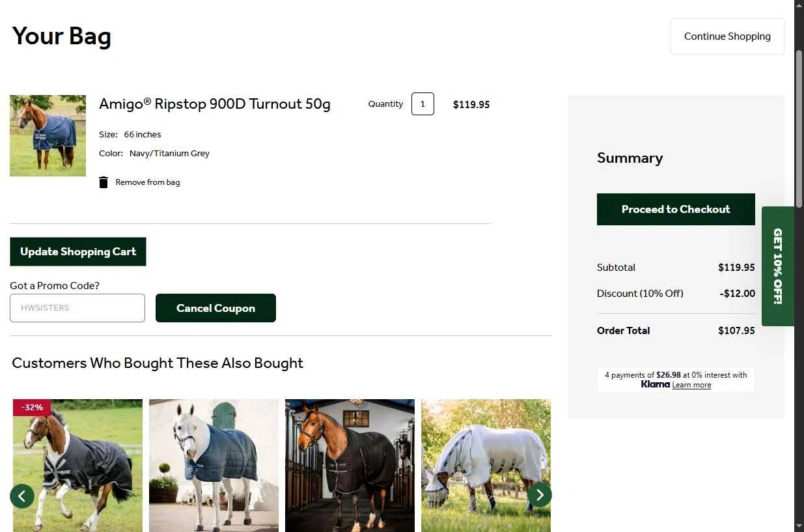804x532 pixels.
Task: Click the page vertical scrollbar thumb
Action: pyautogui.click(x=799, y=128)
